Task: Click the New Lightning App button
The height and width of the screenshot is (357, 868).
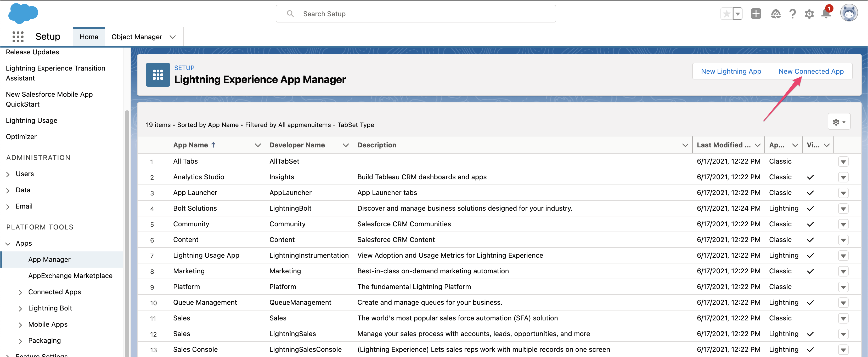Action: tap(731, 71)
